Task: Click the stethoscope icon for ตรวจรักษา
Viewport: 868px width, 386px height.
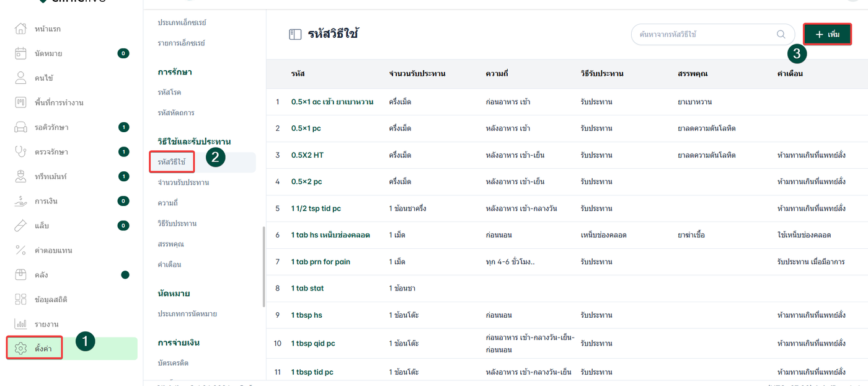Action: coord(20,151)
